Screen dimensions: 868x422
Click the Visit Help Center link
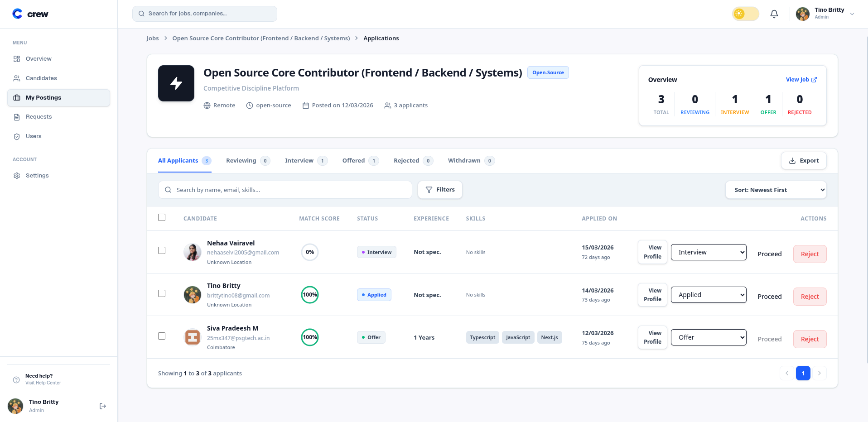click(43, 383)
